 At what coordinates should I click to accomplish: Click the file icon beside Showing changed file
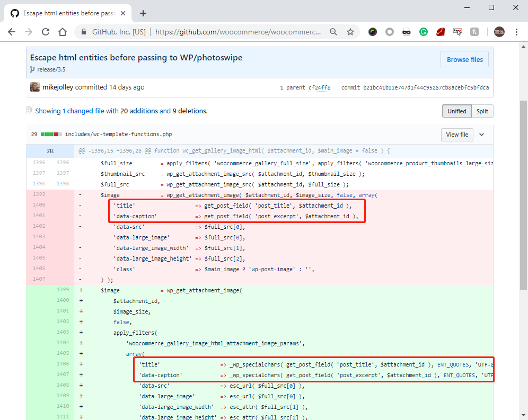pos(29,110)
